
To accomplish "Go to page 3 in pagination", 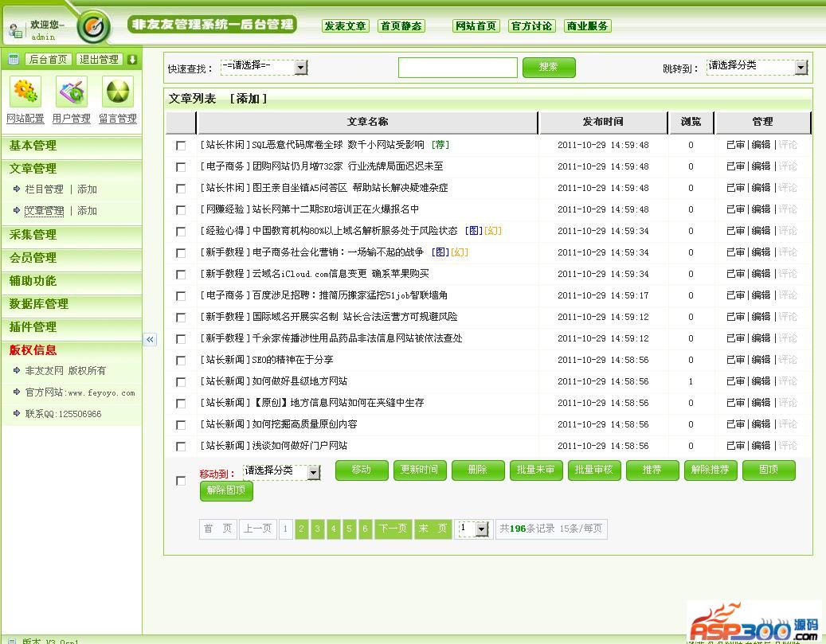I will pyautogui.click(x=318, y=529).
